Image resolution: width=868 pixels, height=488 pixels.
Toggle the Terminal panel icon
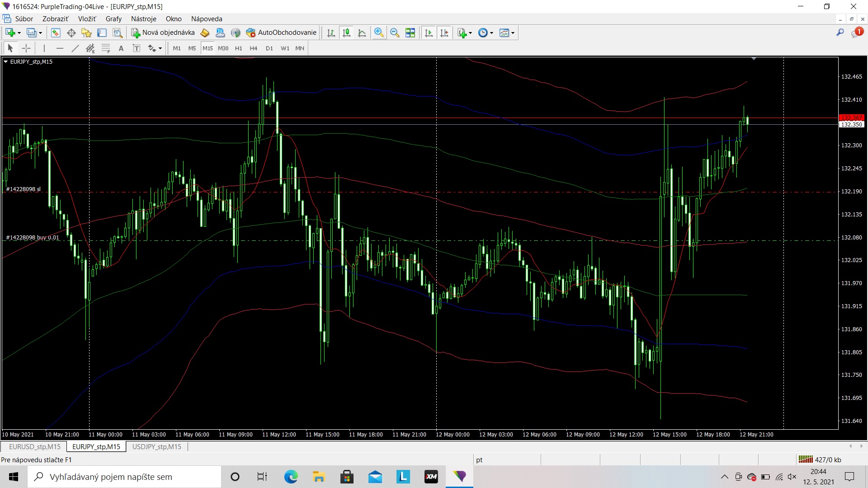click(102, 33)
